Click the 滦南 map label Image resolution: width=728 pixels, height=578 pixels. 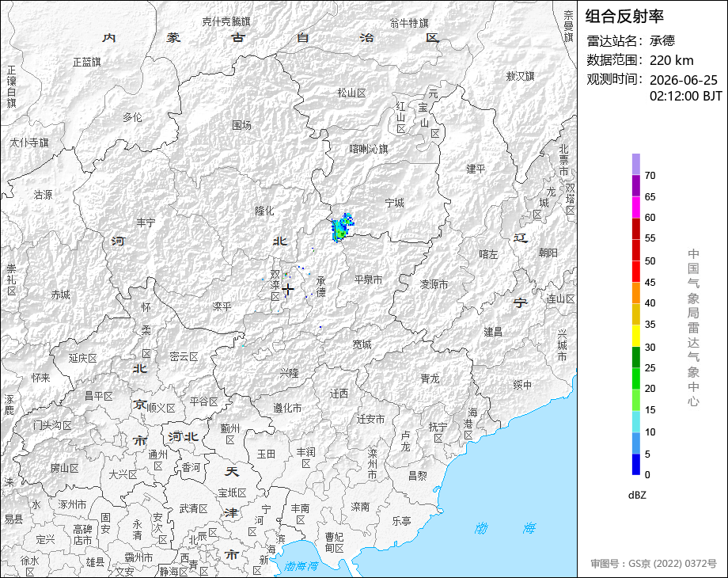360,507
